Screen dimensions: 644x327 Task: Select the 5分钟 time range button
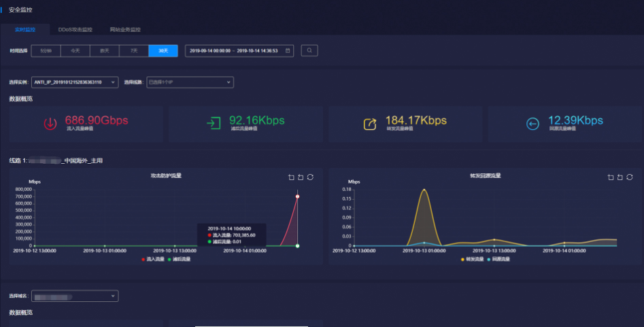tap(46, 50)
